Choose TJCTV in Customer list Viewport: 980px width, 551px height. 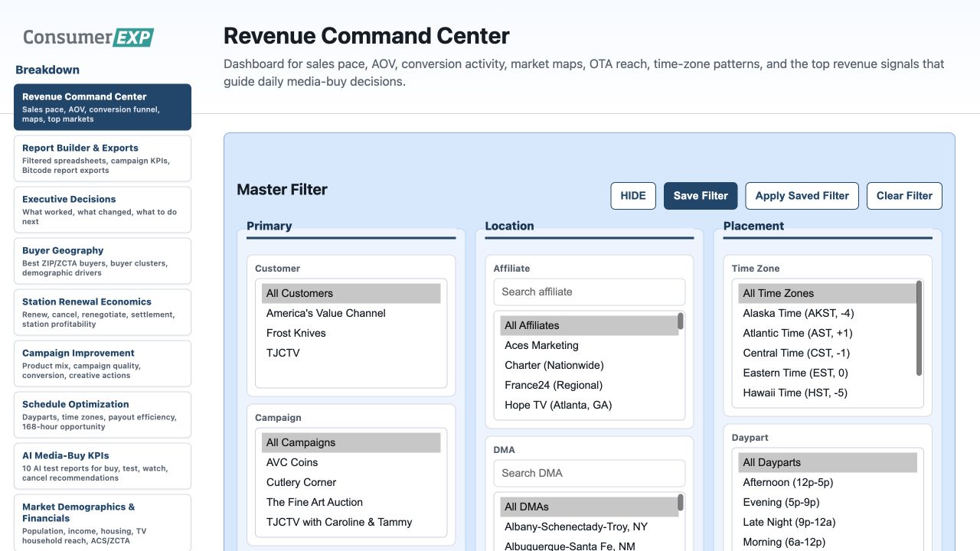351,353
